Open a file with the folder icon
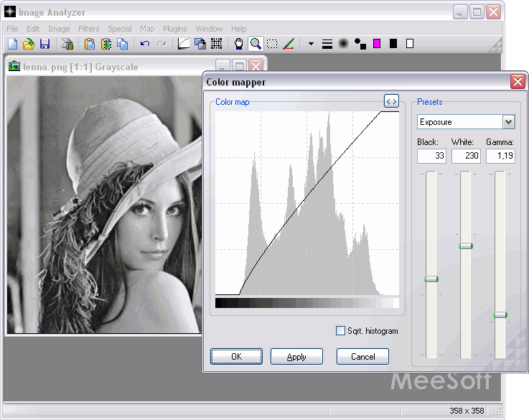529x420 pixels. coord(29,44)
